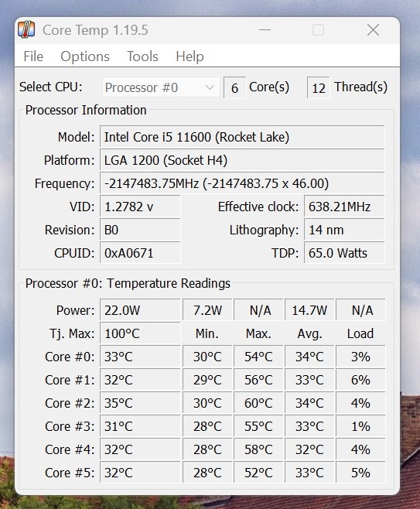Expand the Processor #0 CPU dropdown
Viewport: 420px width, 509px height.
[x=161, y=87]
